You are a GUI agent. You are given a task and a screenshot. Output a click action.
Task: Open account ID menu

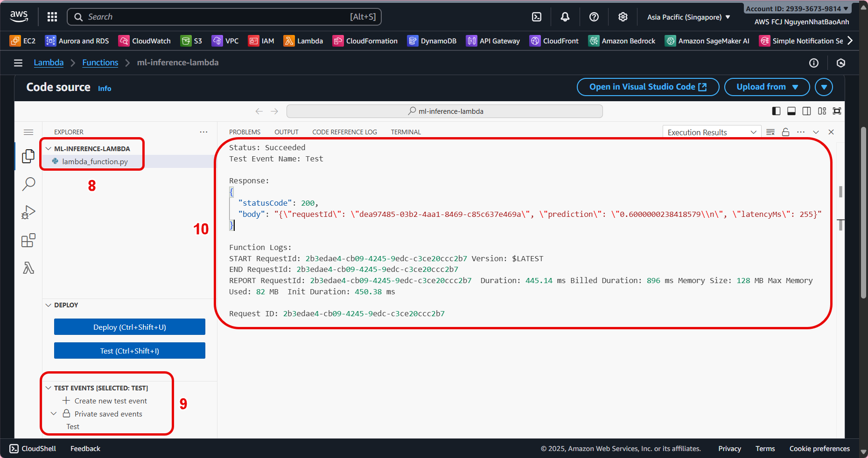[x=797, y=9]
